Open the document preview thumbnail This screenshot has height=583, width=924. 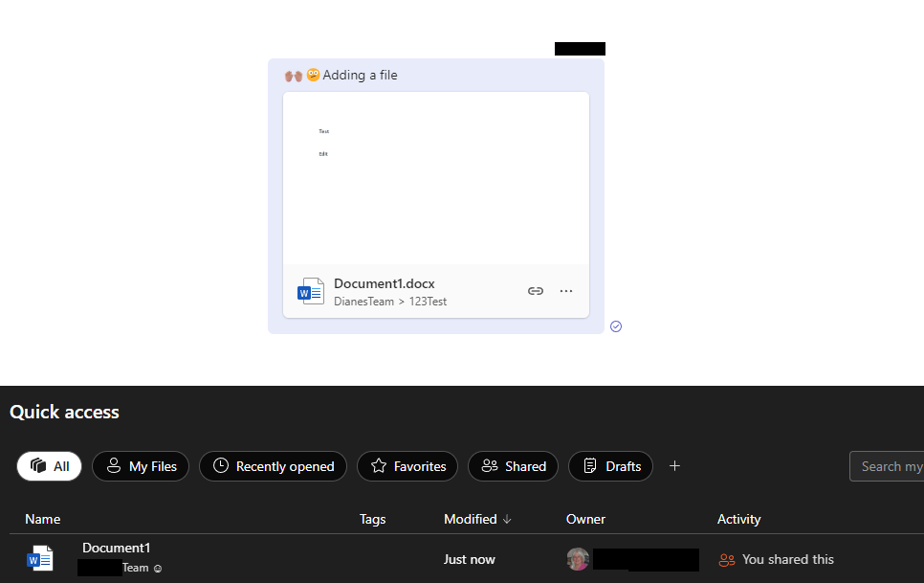[x=436, y=177]
